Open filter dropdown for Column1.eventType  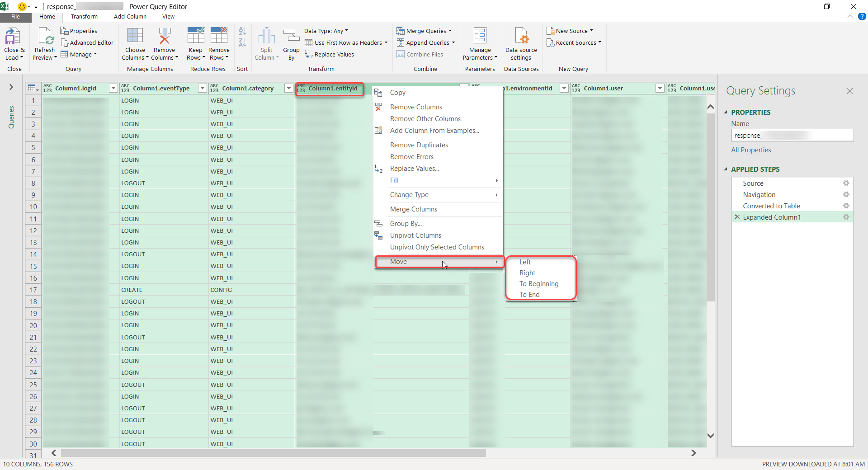tap(203, 88)
